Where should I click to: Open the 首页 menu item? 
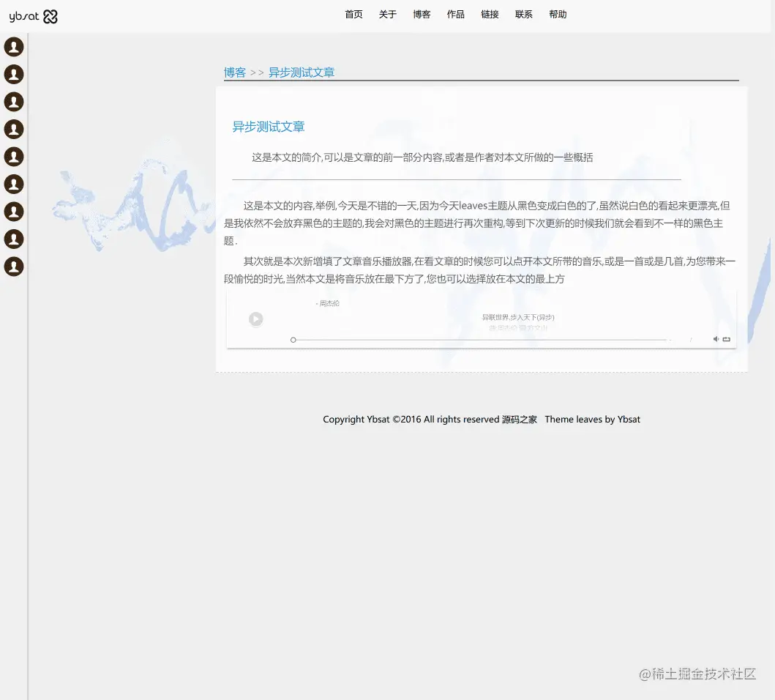(353, 14)
